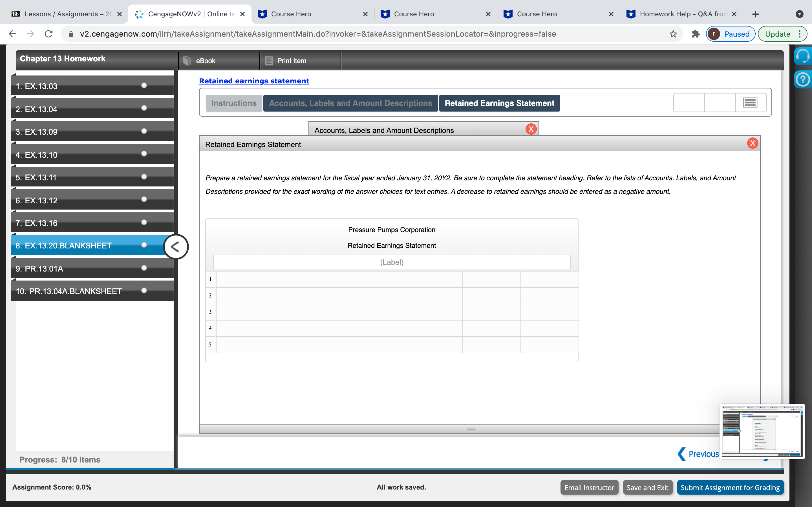This screenshot has width=812, height=507.
Task: Open the eBook icon
Action: [187, 61]
